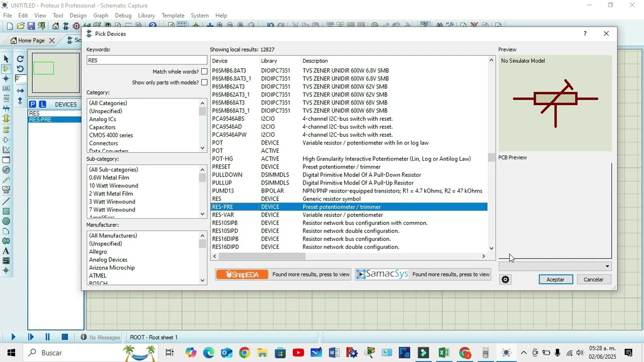The image size is (644, 362).
Task: Click the overview thumbnail window
Action: click(x=56, y=73)
